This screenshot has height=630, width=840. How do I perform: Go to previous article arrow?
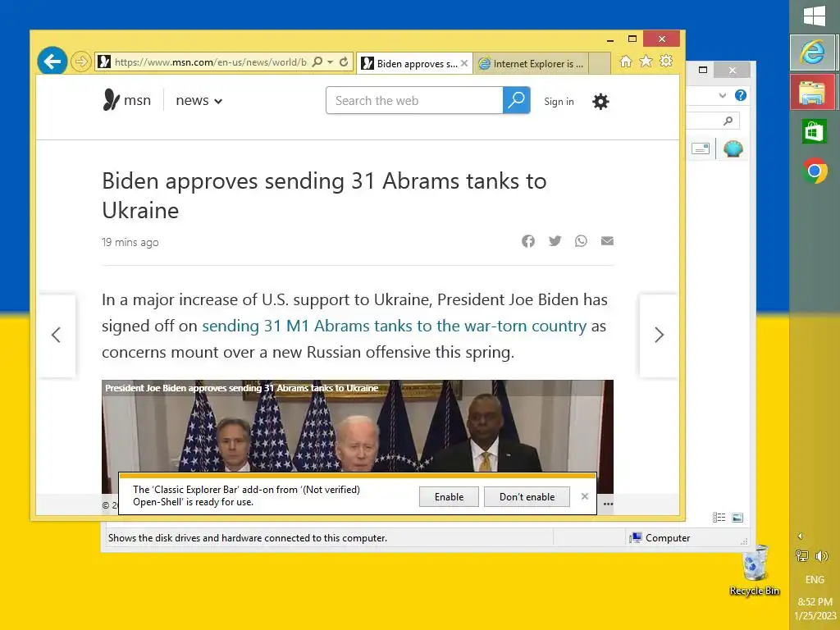[x=57, y=336]
